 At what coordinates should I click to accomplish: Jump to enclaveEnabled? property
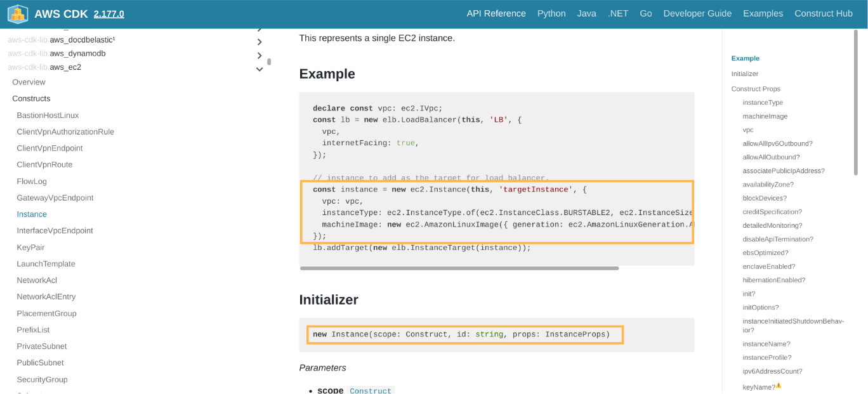(x=769, y=266)
